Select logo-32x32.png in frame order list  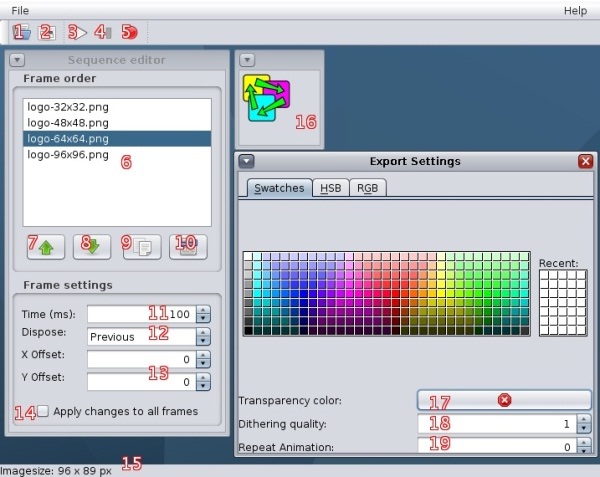68,105
